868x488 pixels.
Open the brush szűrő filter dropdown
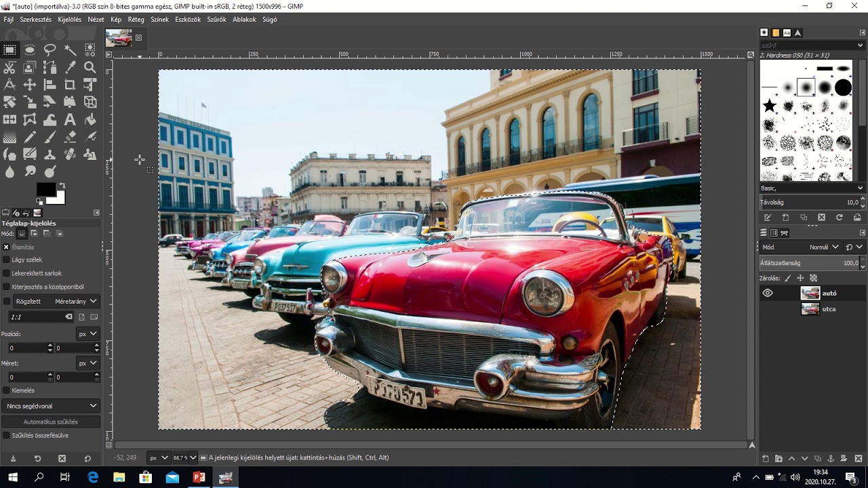click(812, 45)
